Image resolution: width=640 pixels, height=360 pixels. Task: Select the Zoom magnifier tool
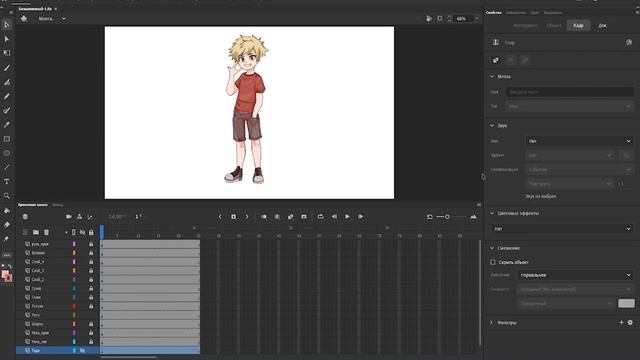7,196
